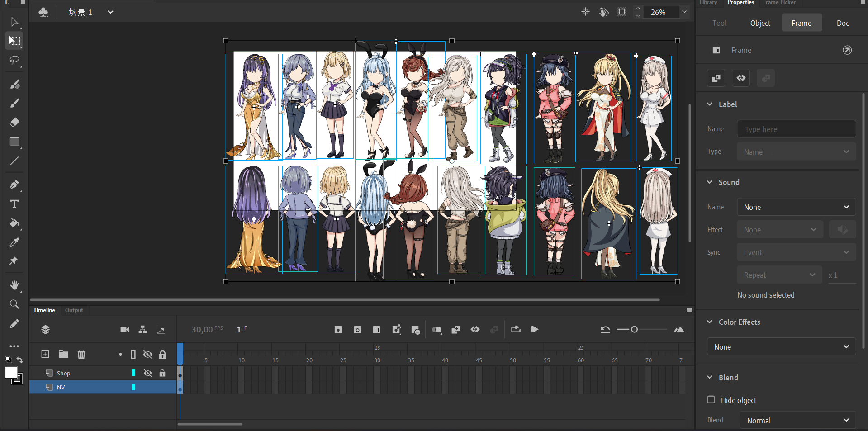The width and height of the screenshot is (868, 431).
Task: Select the Text tool
Action: (14, 204)
